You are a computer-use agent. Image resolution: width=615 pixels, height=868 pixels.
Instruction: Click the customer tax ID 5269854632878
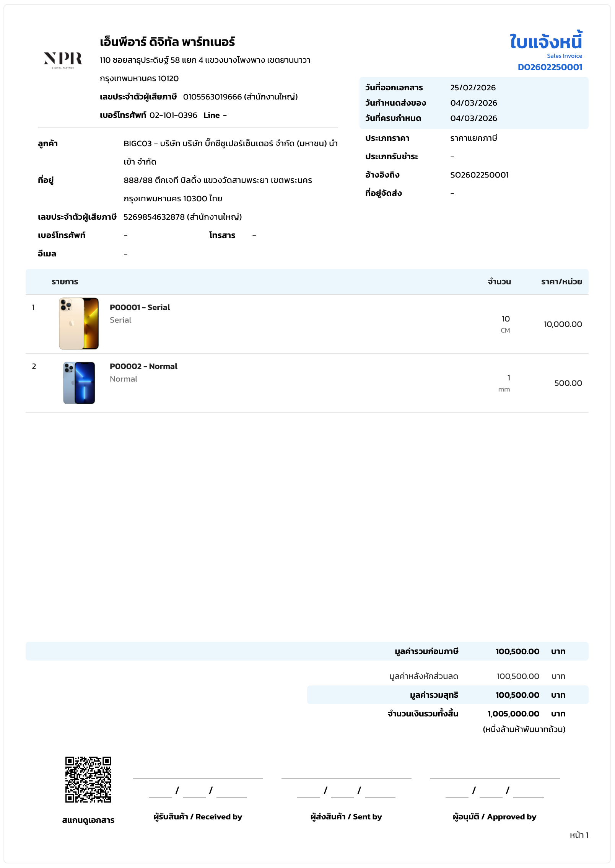[154, 217]
